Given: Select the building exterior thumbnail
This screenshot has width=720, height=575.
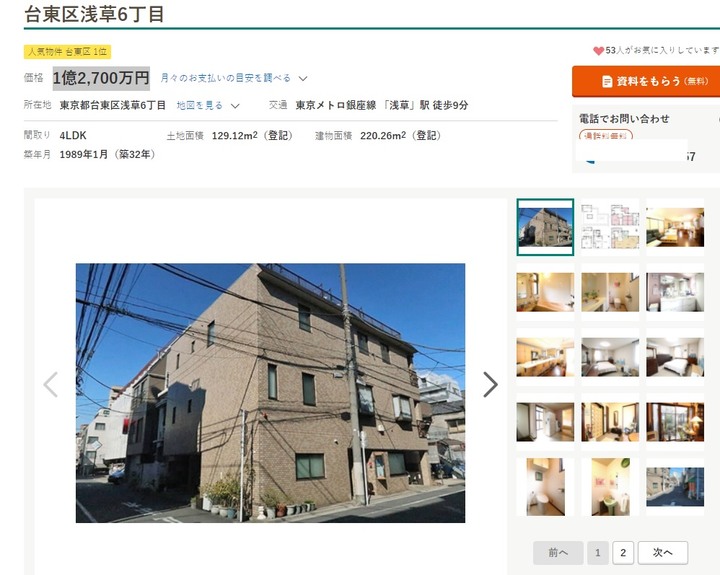Looking at the screenshot, I should tap(545, 227).
